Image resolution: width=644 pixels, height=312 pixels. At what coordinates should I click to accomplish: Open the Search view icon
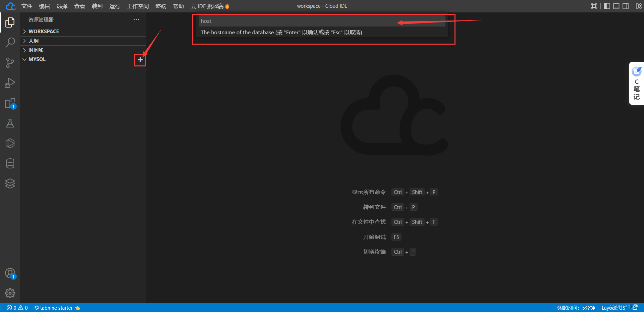10,43
